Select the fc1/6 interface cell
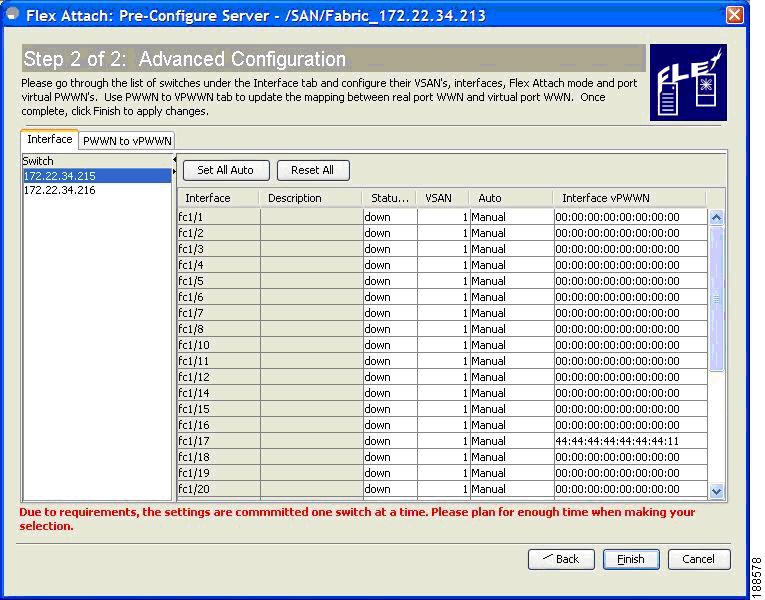This screenshot has height=600, width=765. click(219, 297)
